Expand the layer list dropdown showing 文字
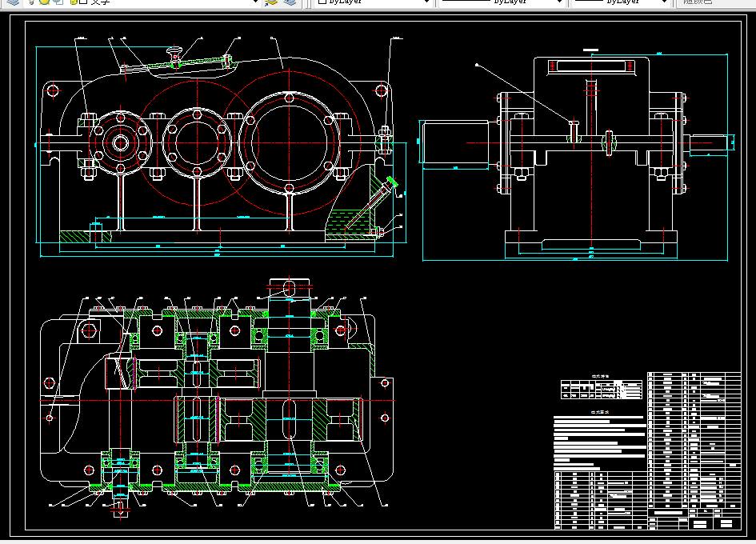 255,2
